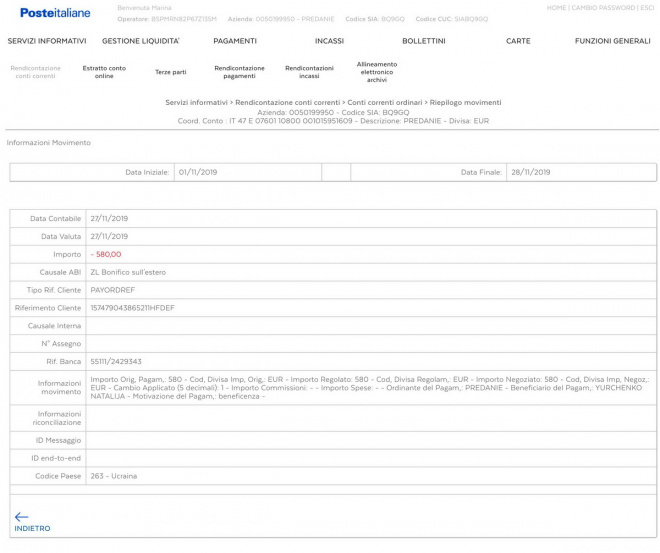Open the INCASSI menu

[x=329, y=41]
